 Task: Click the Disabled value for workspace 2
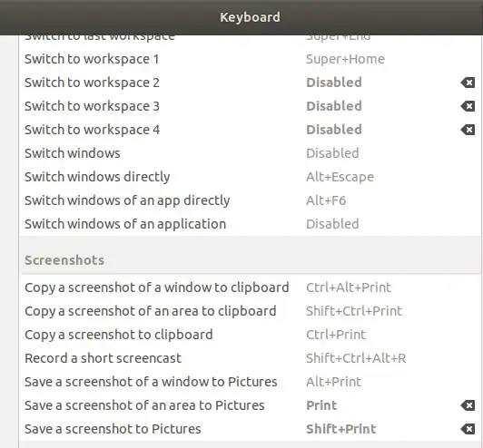point(334,83)
